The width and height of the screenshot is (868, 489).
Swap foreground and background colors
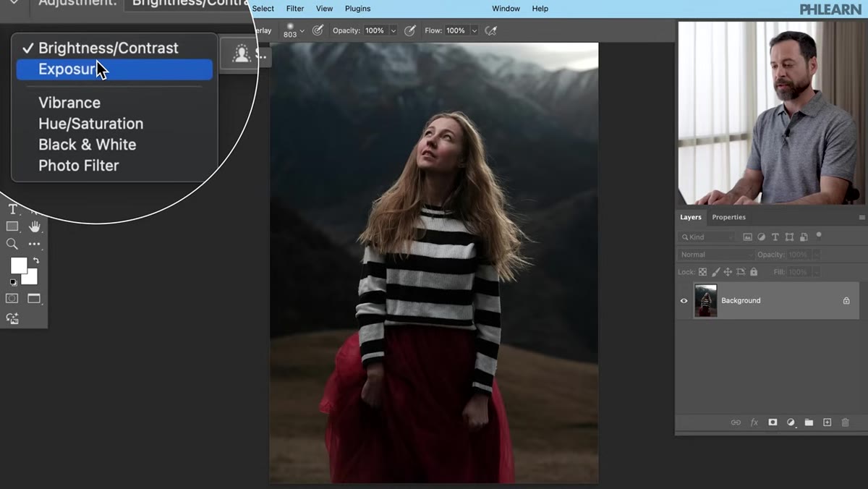(35, 260)
